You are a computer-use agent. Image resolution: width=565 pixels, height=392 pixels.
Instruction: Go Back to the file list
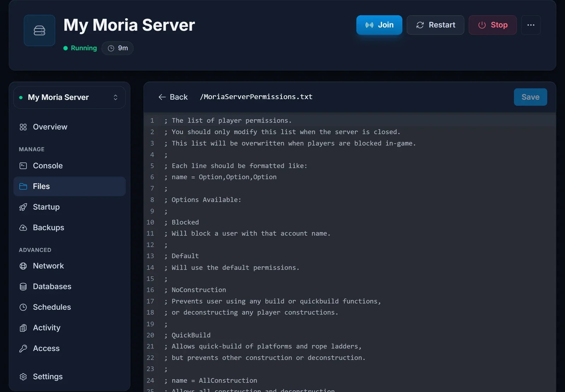coord(173,97)
